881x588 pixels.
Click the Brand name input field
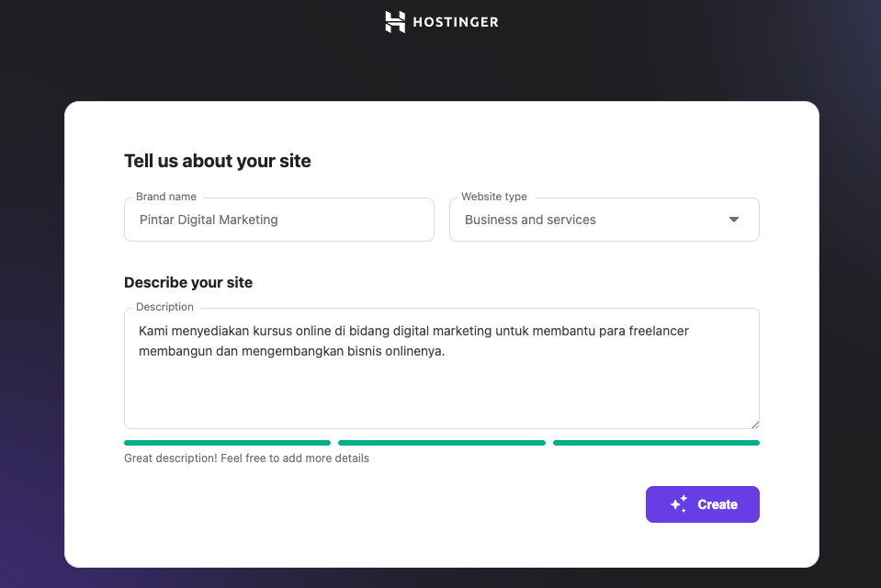(278, 220)
